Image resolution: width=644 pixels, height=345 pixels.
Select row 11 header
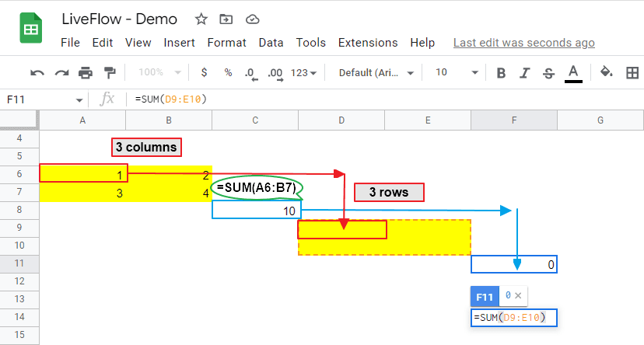click(19, 263)
